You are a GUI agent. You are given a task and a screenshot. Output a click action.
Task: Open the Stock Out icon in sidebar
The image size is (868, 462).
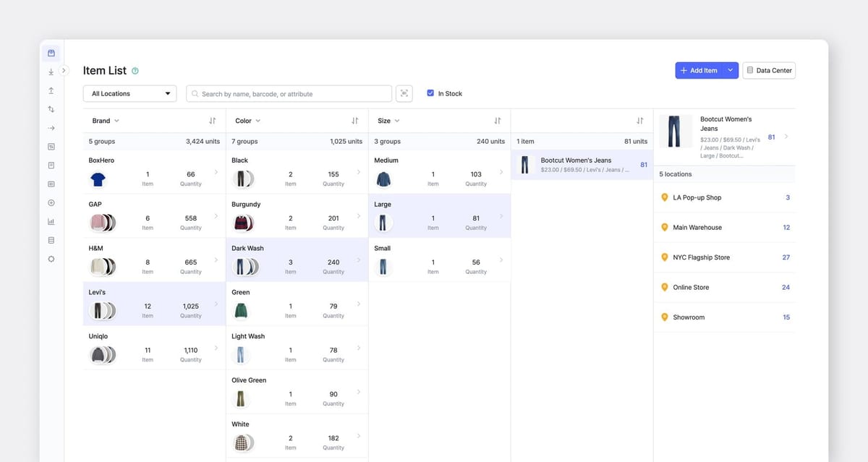click(51, 90)
